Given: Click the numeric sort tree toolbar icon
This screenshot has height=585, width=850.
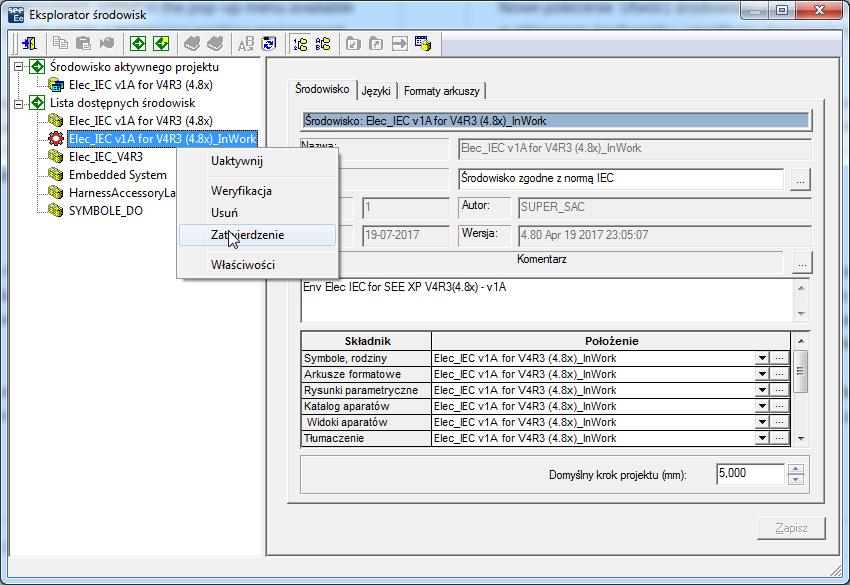Looking at the screenshot, I should [300, 43].
